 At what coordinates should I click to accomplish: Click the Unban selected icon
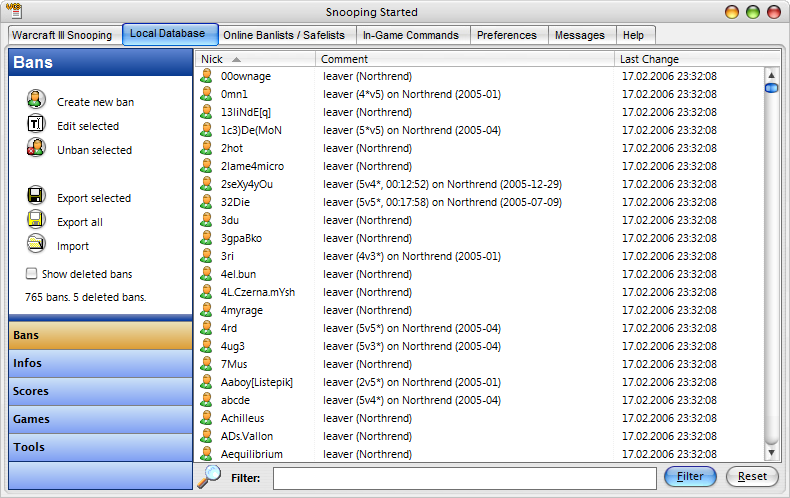pyautogui.click(x=36, y=148)
